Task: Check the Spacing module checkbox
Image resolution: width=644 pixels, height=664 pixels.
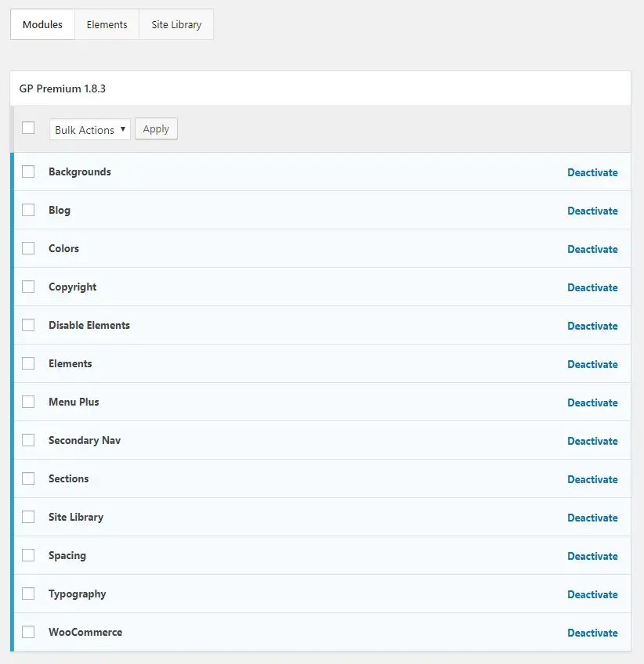Action: (28, 555)
